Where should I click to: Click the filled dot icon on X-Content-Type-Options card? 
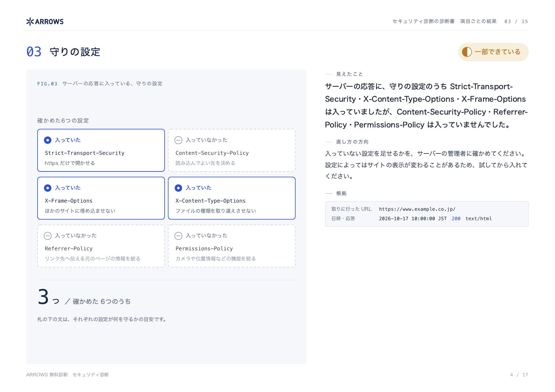coord(179,188)
